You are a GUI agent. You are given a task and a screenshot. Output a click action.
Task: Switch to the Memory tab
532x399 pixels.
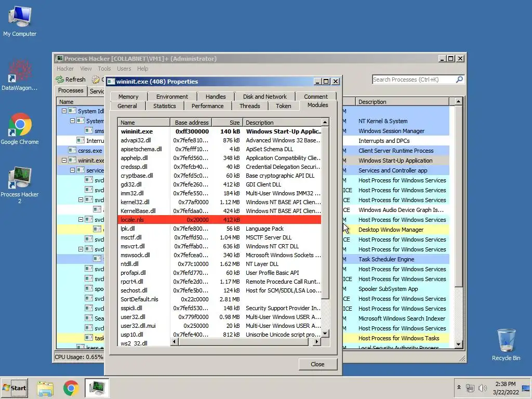pyautogui.click(x=128, y=97)
